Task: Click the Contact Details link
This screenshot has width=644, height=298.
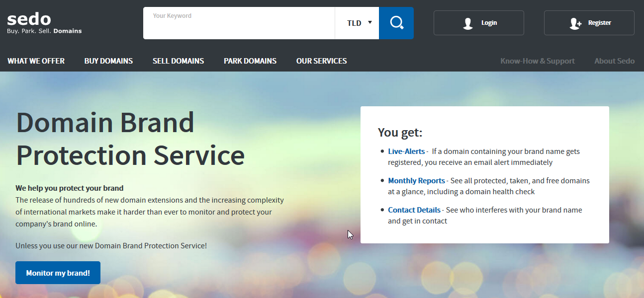Action: click(414, 210)
